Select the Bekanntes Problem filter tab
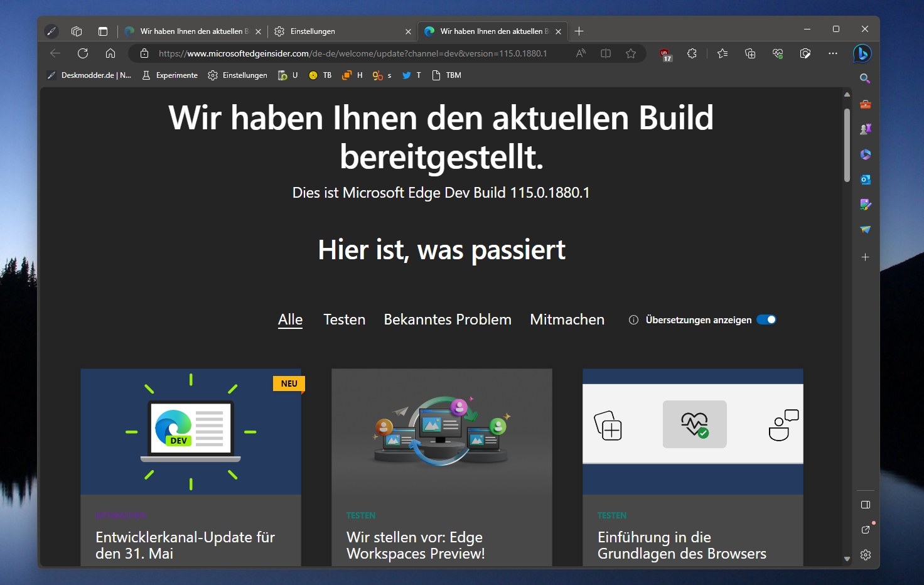 [448, 319]
